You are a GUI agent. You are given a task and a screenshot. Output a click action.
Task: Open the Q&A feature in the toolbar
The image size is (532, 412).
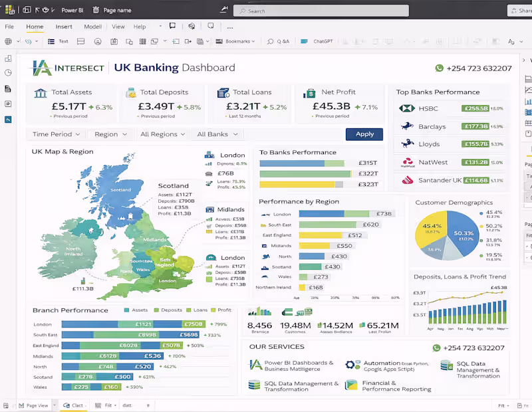click(x=279, y=41)
